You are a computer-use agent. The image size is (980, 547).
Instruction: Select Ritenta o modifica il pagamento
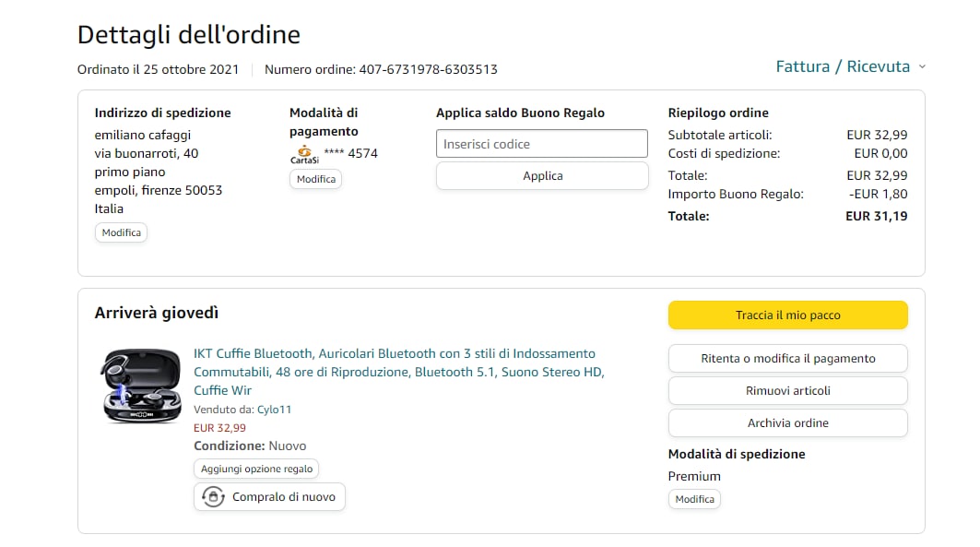tap(787, 358)
